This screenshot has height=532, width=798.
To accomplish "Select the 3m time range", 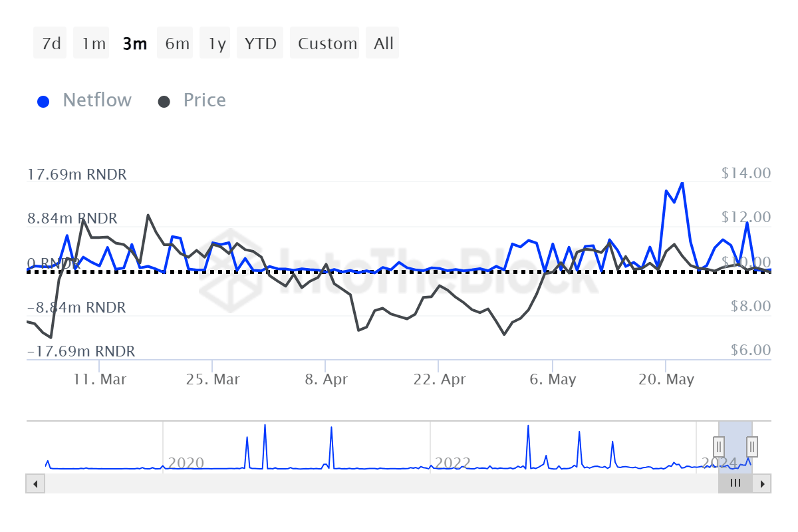I will (x=135, y=43).
